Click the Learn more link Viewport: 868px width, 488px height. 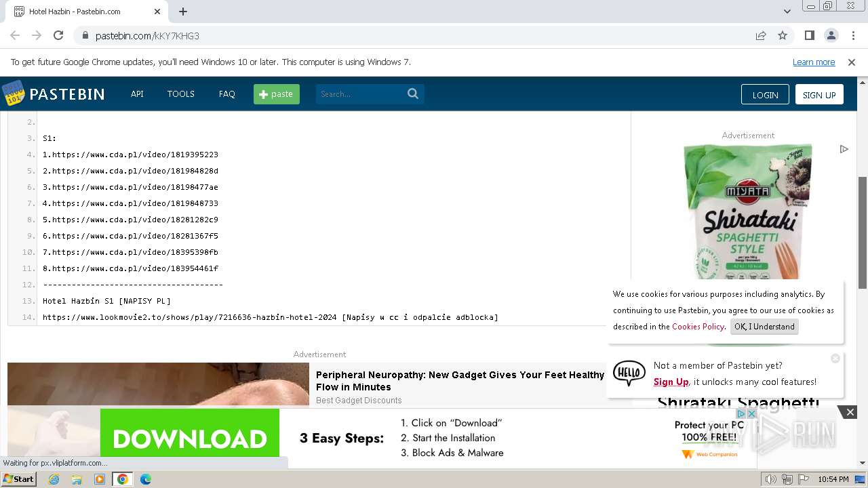pyautogui.click(x=814, y=62)
